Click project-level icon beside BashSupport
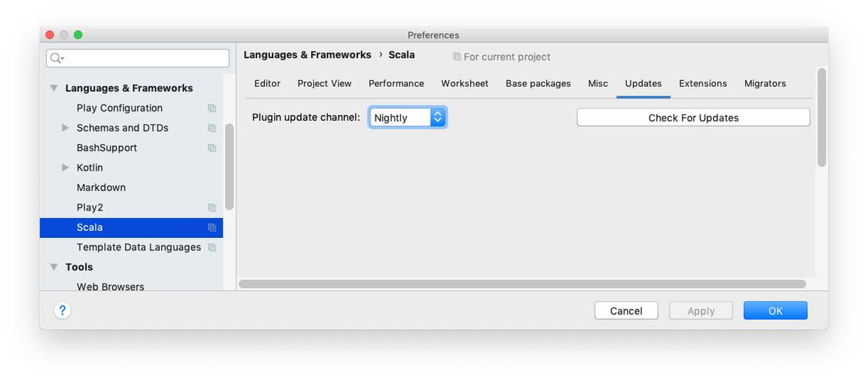The width and height of the screenshot is (868, 382). (x=212, y=148)
